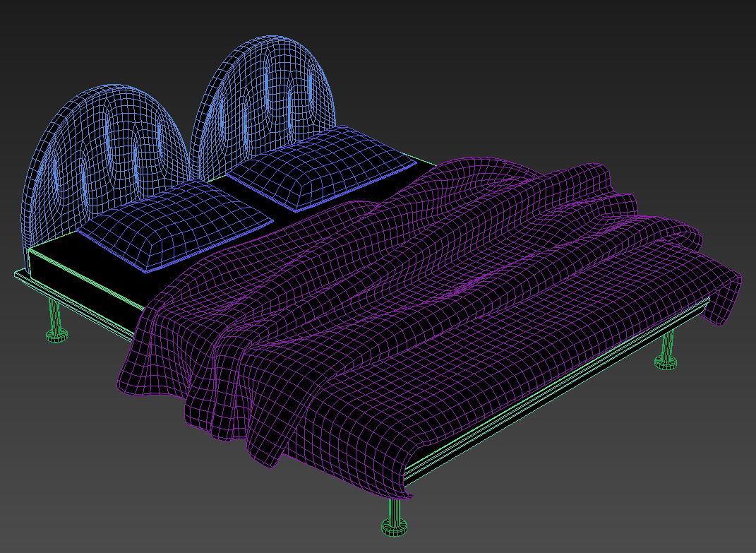
Task: Pick the front bed leg foot
Action: tap(395, 525)
